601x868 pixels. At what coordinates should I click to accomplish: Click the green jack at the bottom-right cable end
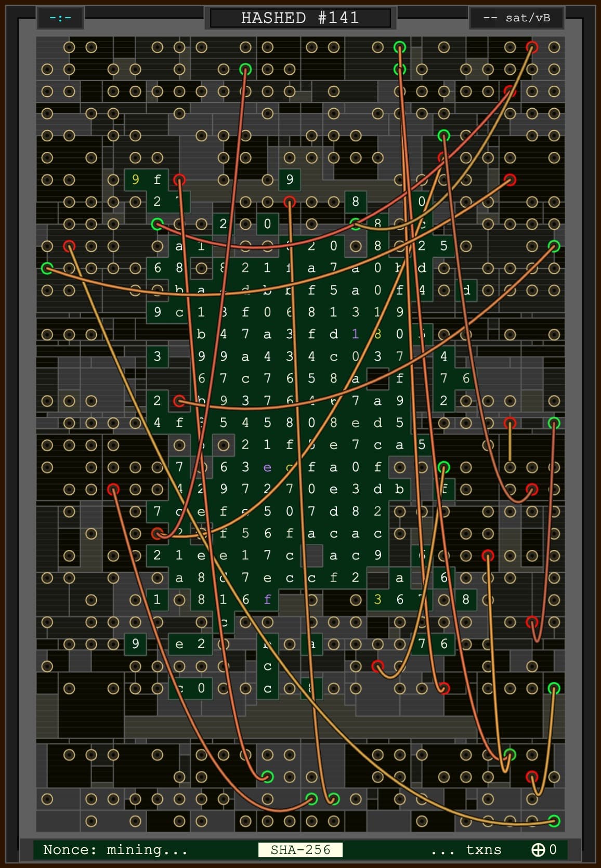tap(554, 821)
